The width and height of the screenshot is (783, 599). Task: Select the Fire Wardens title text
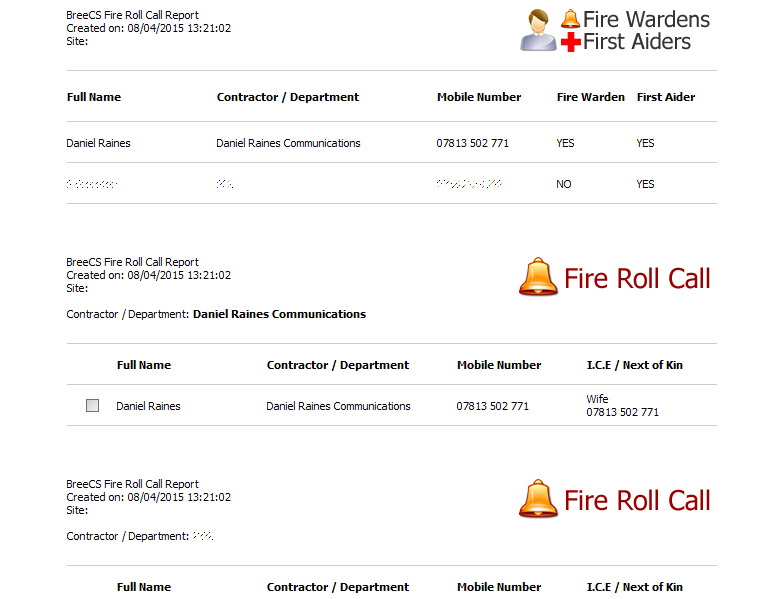pos(646,19)
